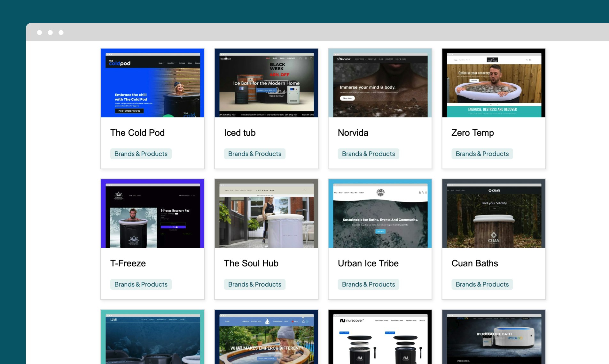Click the title Iced tub
609x364 pixels.
(x=240, y=133)
